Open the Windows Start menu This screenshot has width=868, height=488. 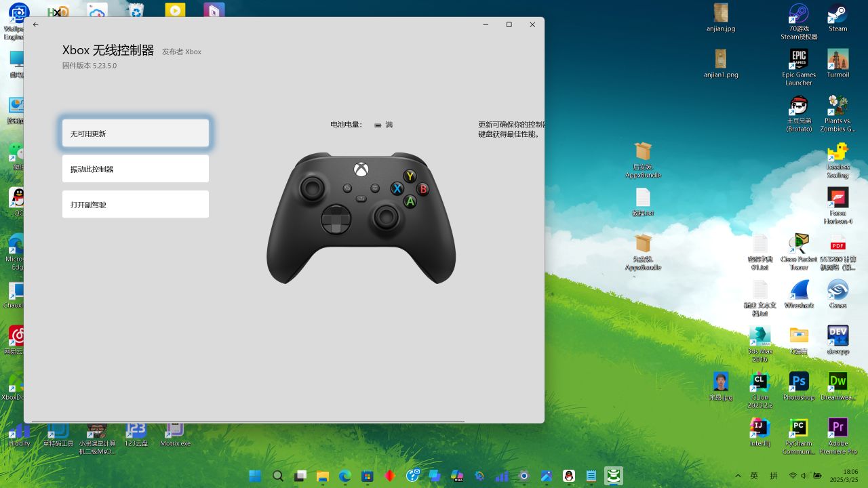[x=255, y=476]
